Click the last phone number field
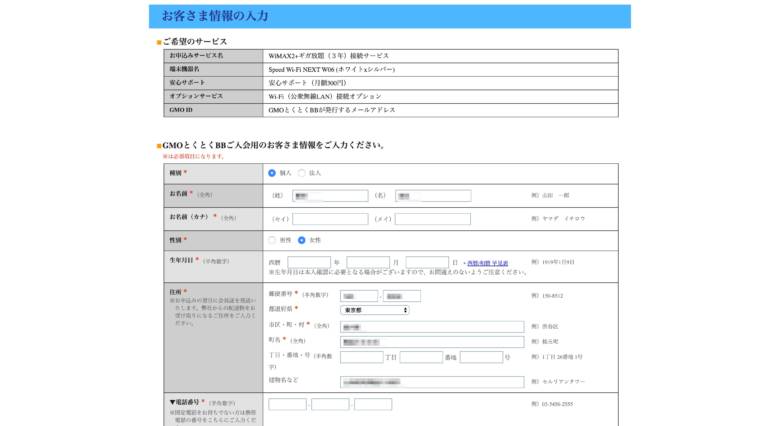The width and height of the screenshot is (780, 426). [x=373, y=404]
